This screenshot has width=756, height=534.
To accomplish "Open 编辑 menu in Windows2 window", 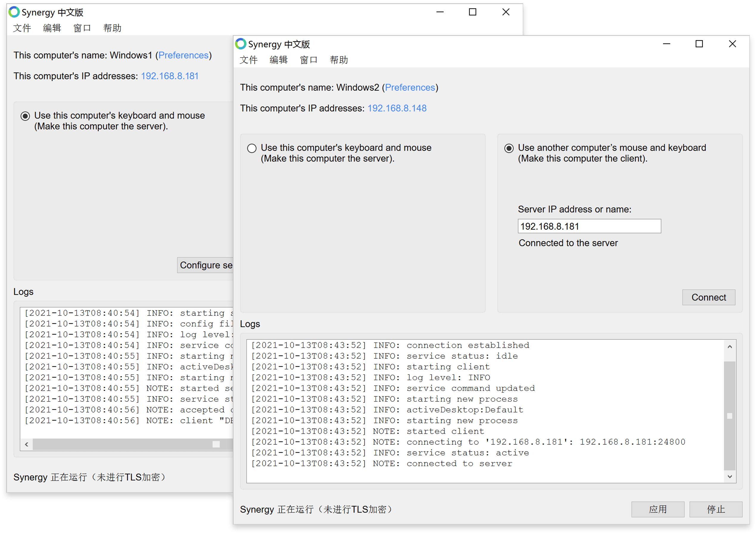I will coord(279,60).
